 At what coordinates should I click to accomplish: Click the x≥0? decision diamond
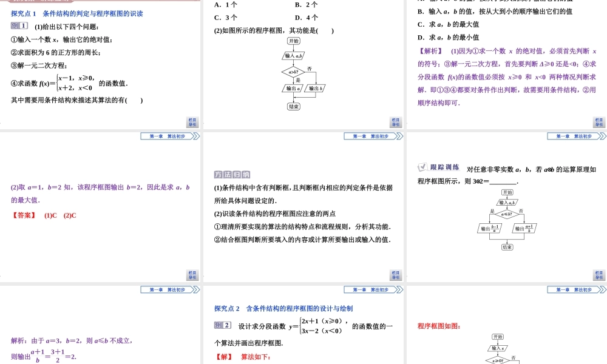click(x=498, y=360)
